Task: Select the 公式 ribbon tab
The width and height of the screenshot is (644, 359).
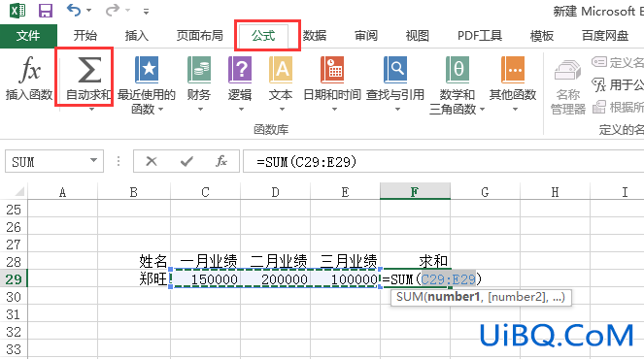Action: pyautogui.click(x=263, y=36)
